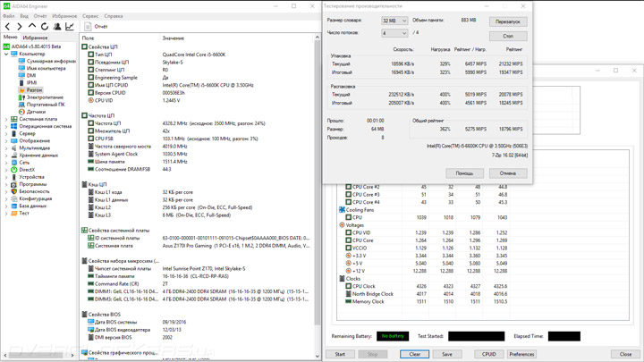The width and height of the screenshot is (644, 362).
Task: Click the База данных tree icon
Action: point(14,206)
